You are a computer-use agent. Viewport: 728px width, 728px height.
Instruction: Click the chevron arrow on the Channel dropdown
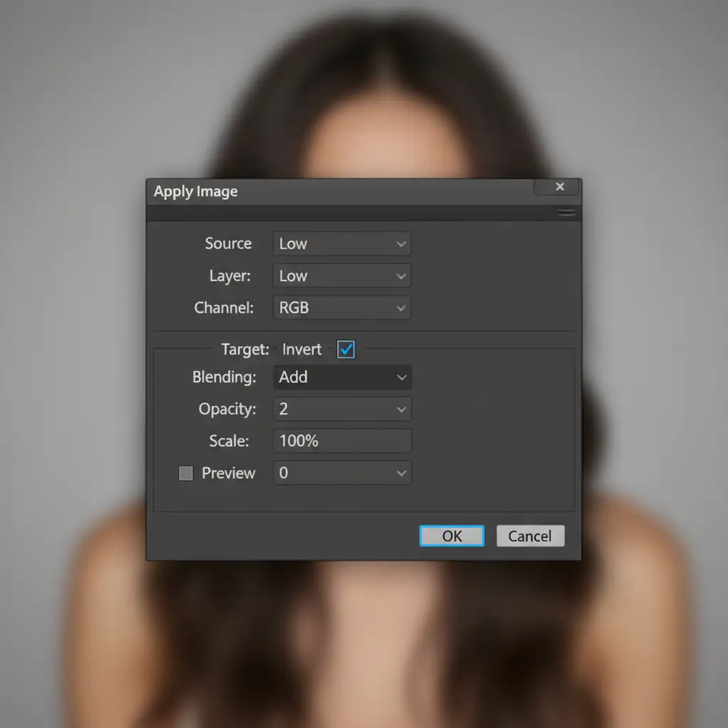(401, 308)
